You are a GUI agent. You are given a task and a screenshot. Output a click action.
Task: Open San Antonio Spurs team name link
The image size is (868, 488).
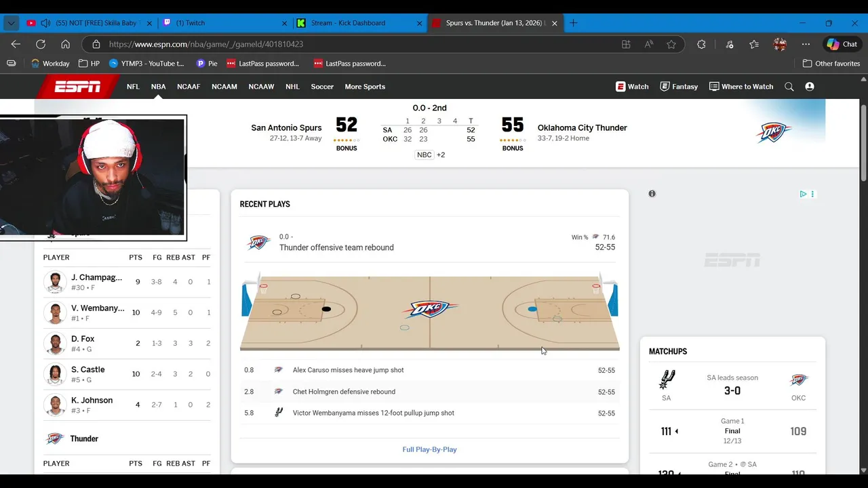click(x=286, y=127)
